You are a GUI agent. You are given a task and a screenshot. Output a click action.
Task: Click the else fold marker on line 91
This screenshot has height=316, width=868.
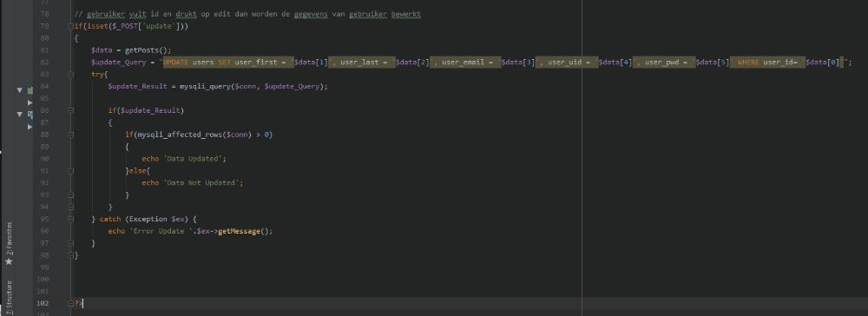70,171
